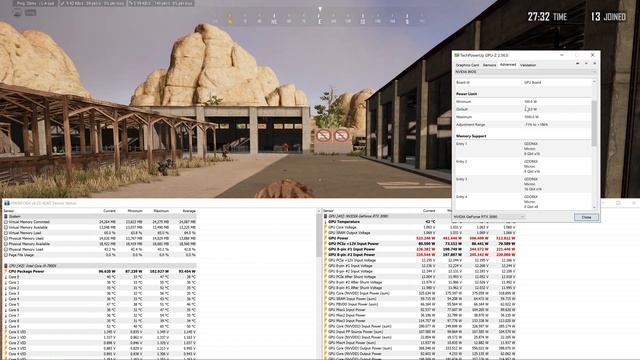Click GPU-Z scrollbar down arrow

(594, 207)
